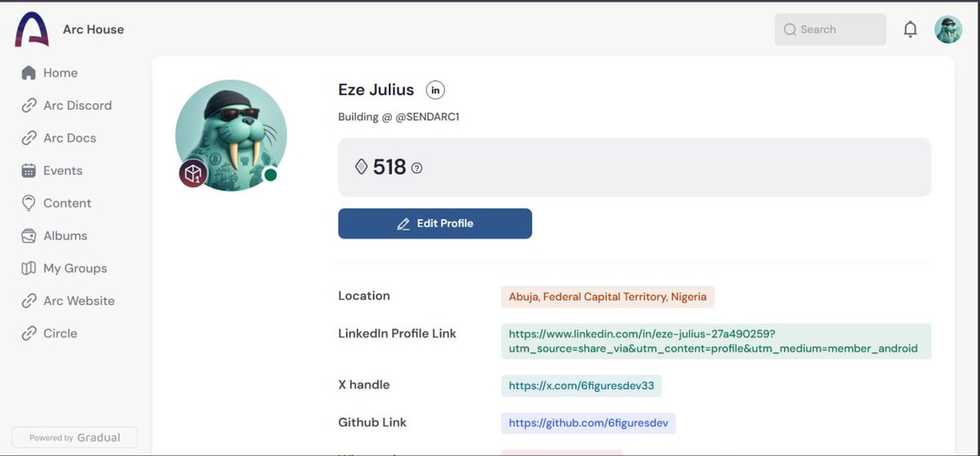Open the Content section

[x=56, y=203]
